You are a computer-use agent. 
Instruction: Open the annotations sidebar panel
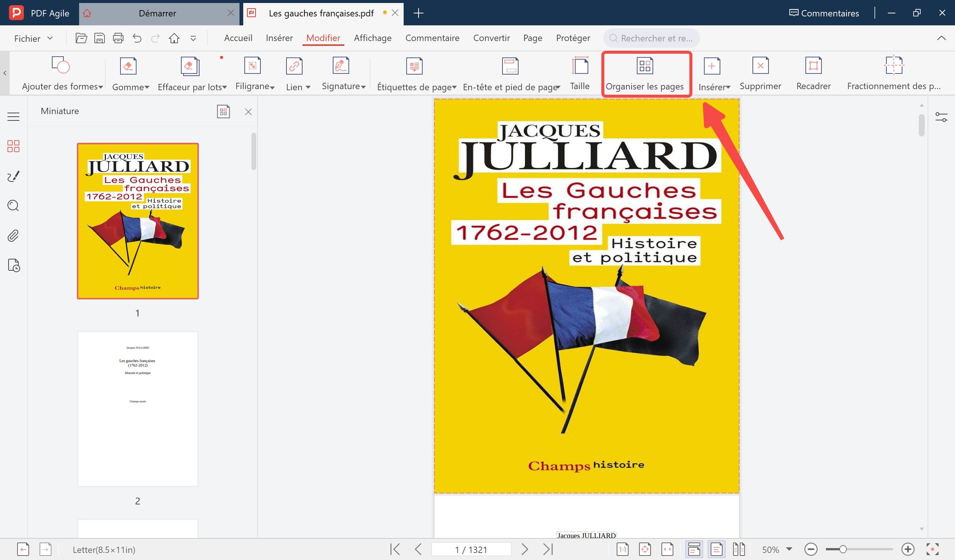(x=13, y=176)
